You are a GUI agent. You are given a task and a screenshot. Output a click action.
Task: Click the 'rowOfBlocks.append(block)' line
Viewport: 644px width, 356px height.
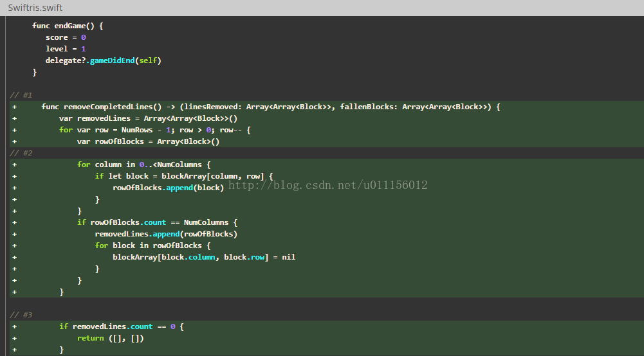[169, 188]
